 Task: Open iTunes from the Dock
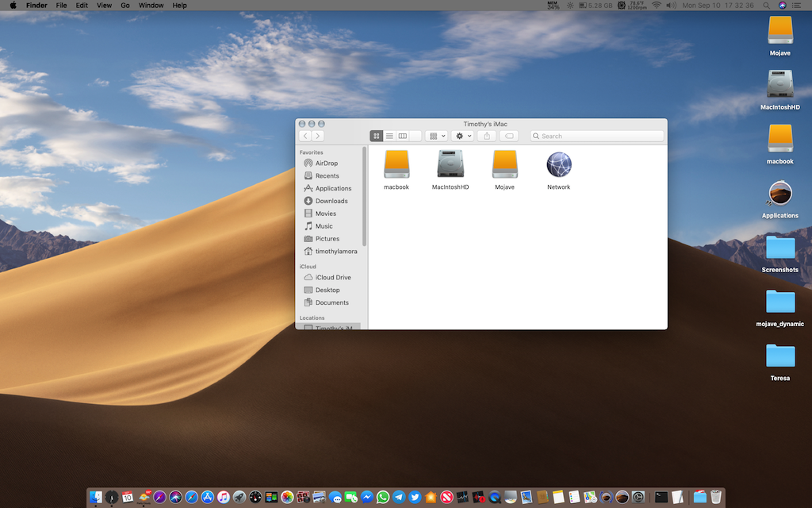[x=223, y=497]
